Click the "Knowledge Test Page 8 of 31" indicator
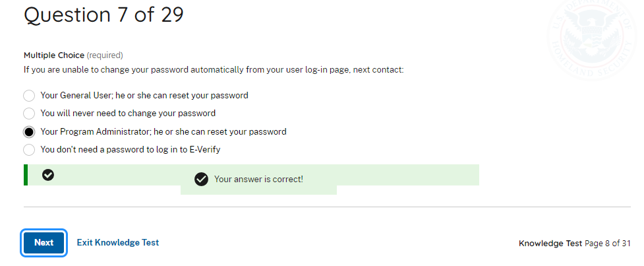 pos(574,244)
